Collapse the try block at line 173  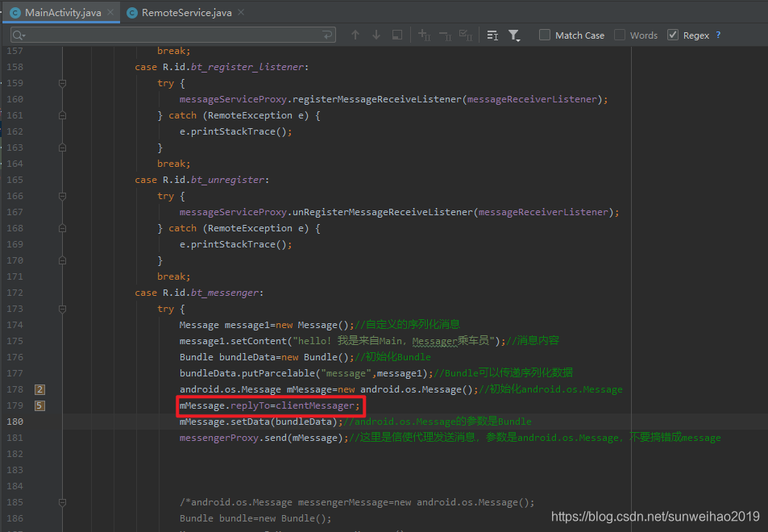point(62,309)
